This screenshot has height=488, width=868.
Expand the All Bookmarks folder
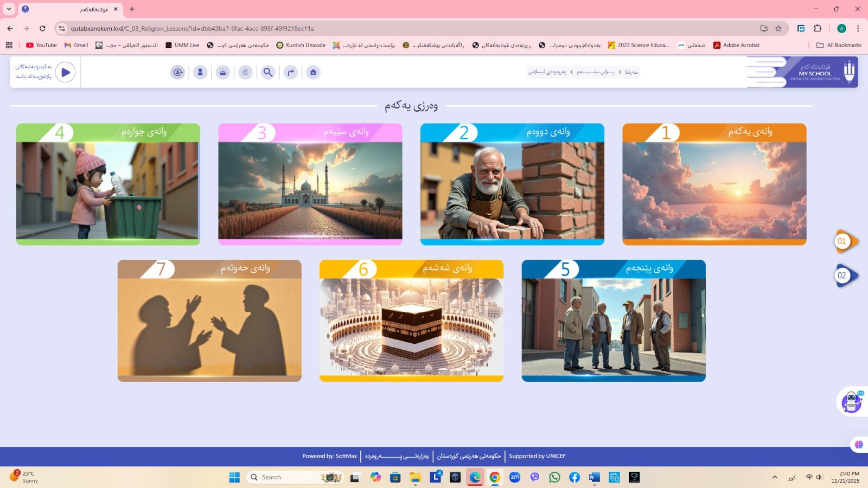pos(839,45)
